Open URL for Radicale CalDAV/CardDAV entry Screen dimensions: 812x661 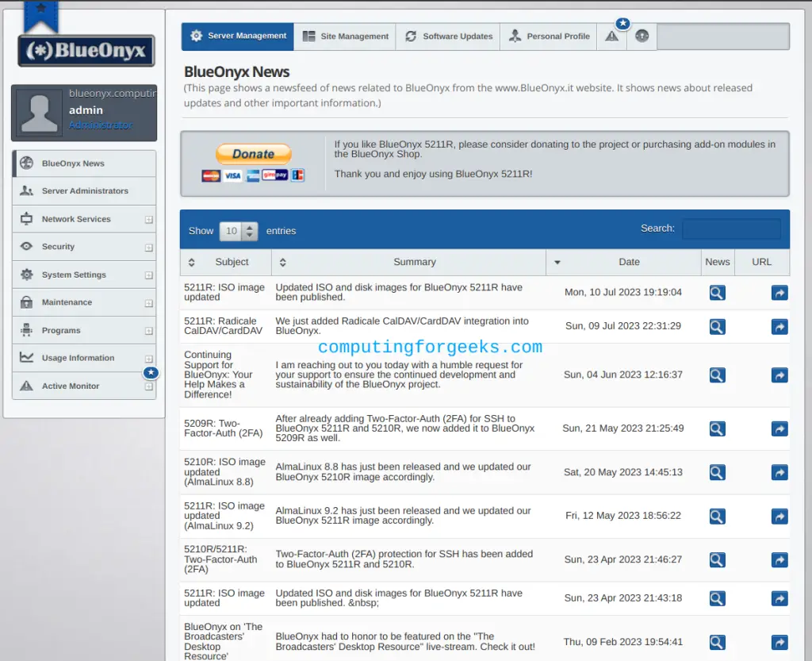coord(779,327)
